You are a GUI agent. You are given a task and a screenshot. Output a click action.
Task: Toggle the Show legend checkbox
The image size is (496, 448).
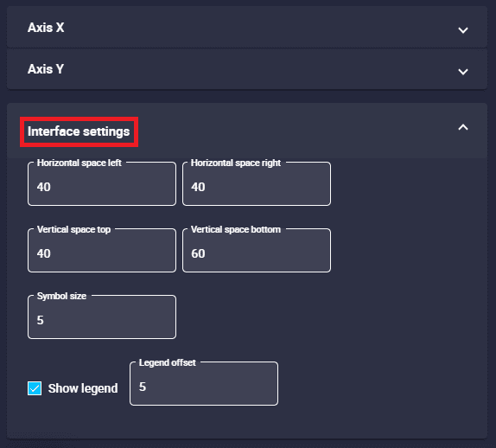pyautogui.click(x=35, y=388)
